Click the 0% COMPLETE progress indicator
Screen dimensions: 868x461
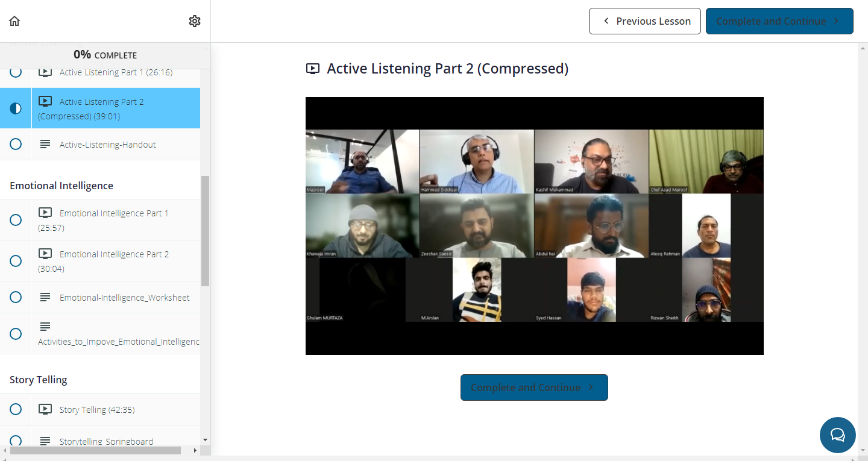[105, 55]
